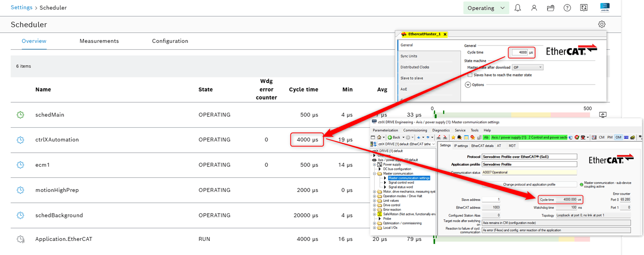This screenshot has height=255, width=644.
Task: Open schedMain monitor icon at row end
Action: point(602,115)
